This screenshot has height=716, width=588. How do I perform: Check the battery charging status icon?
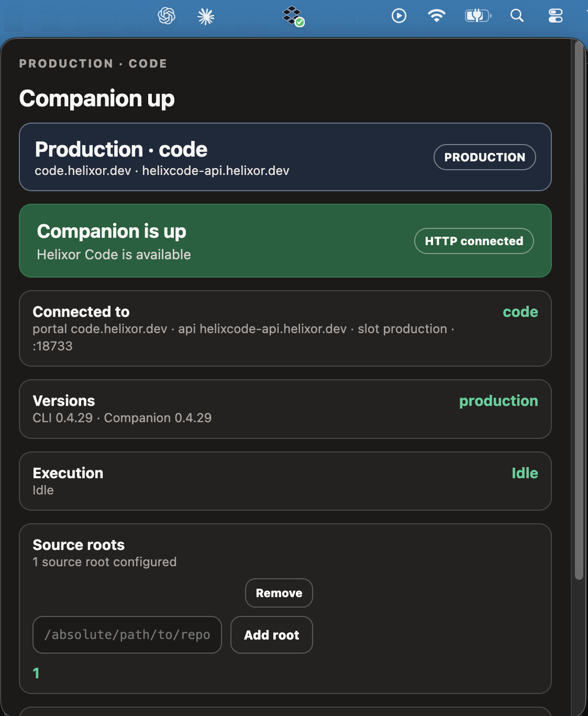click(478, 16)
